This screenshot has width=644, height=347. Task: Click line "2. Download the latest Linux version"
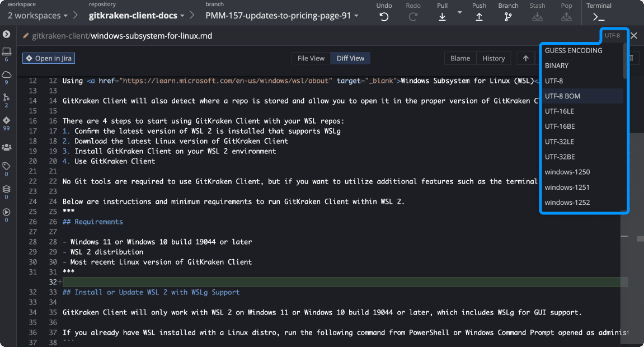[x=175, y=141]
